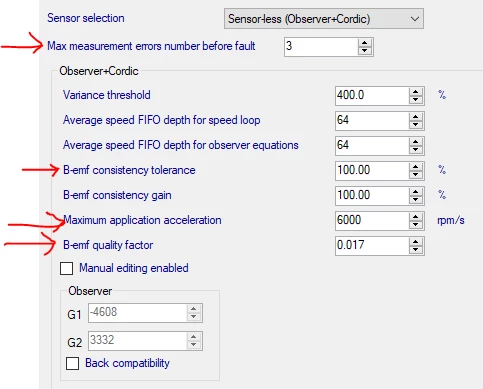This screenshot has width=483, height=389.
Task: Click the B-emf quality factor label
Action: 108,245
